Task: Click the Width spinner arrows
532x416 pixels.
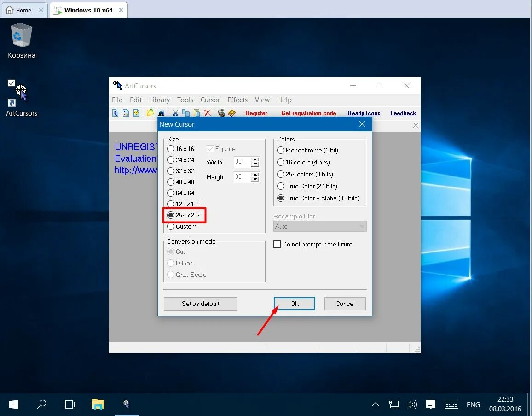Action: tap(255, 162)
